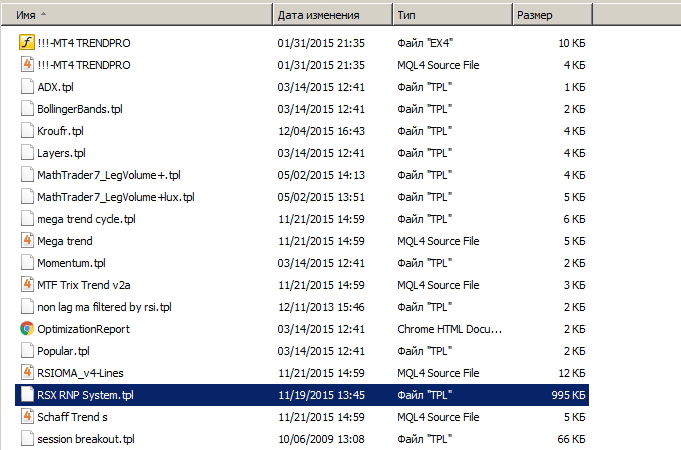Click the blank file icon of ADX.tpl
The height and width of the screenshot is (450, 681).
point(27,87)
